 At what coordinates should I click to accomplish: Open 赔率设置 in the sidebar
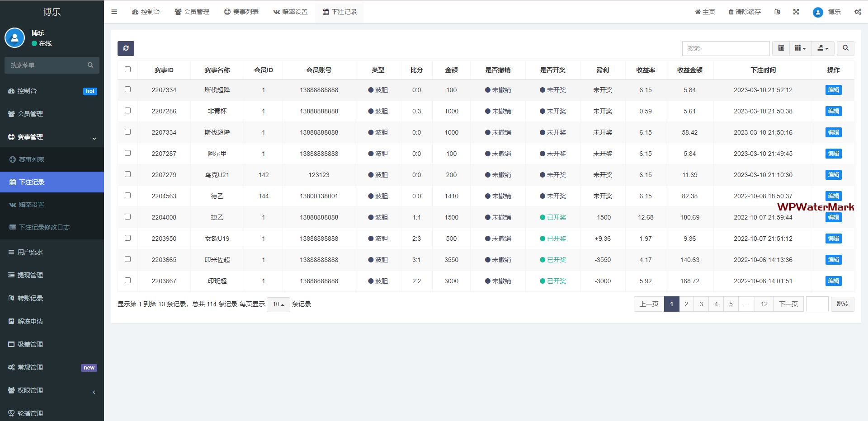point(52,205)
